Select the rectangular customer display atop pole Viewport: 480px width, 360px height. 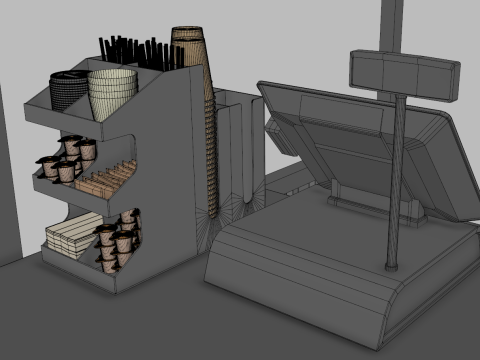(405, 75)
